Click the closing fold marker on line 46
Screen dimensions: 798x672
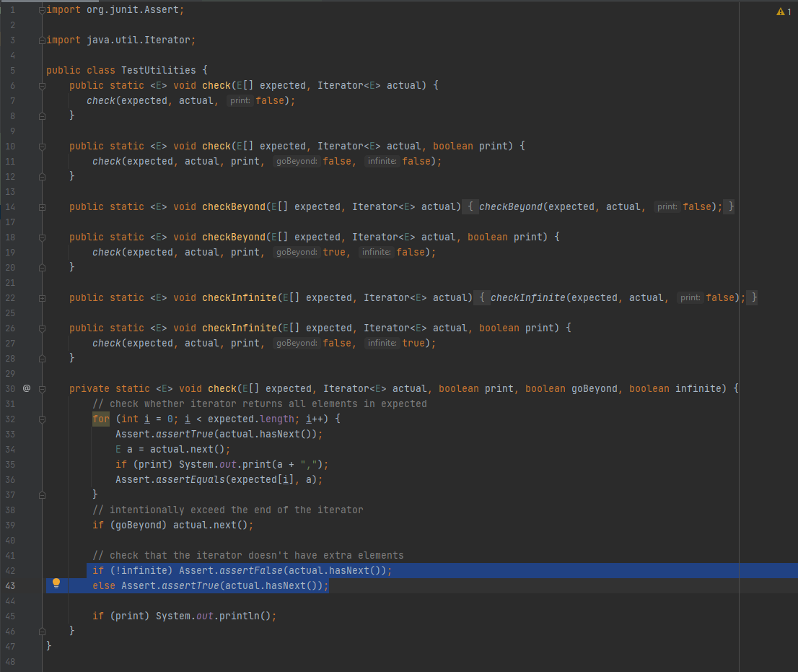(x=43, y=632)
